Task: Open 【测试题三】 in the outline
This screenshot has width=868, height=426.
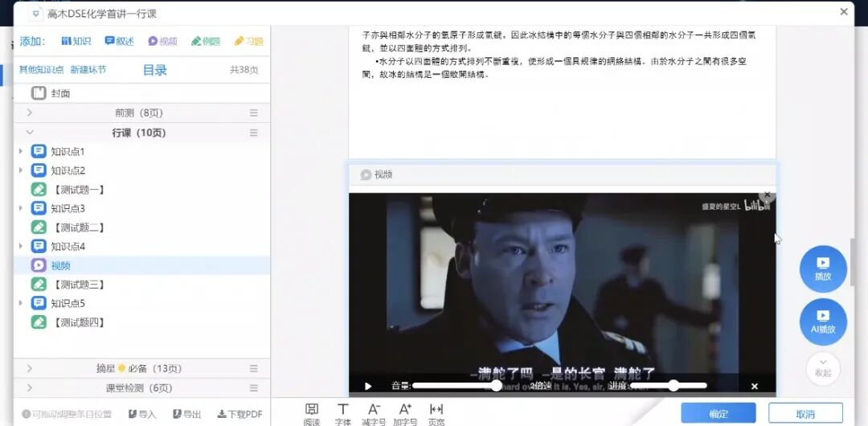Action: pyautogui.click(x=79, y=285)
